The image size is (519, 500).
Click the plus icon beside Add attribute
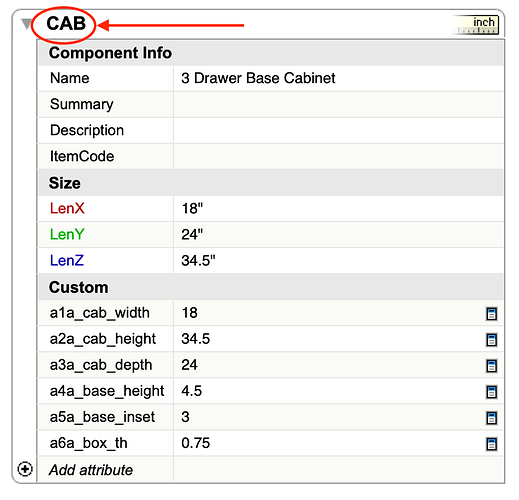pyautogui.click(x=25, y=469)
